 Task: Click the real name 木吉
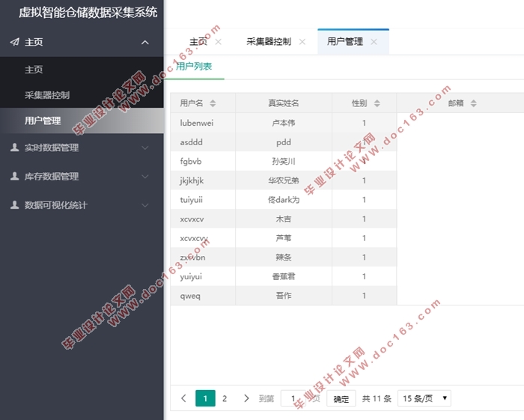tap(284, 219)
